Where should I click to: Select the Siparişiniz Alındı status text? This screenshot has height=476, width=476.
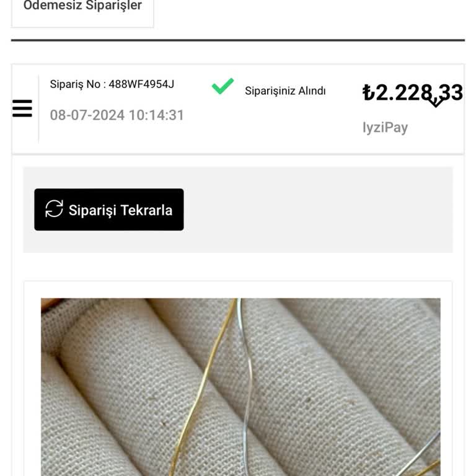(285, 91)
